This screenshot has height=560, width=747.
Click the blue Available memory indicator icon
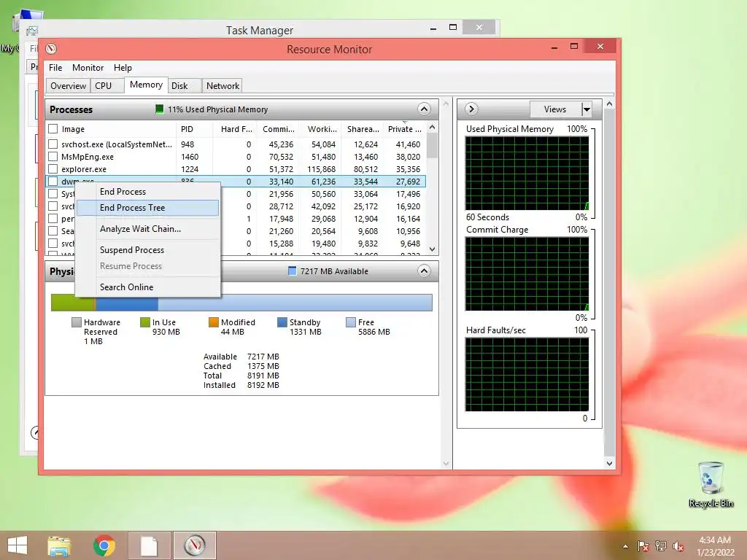[293, 271]
